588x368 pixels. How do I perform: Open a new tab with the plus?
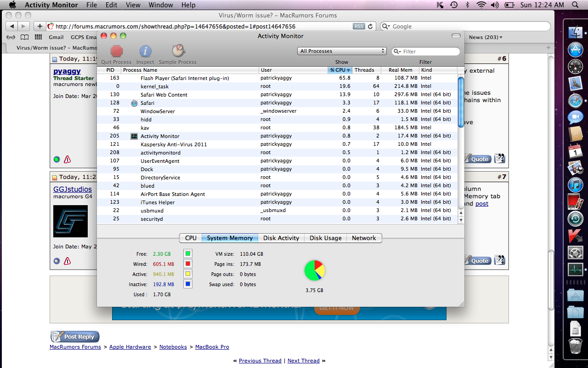click(548, 47)
